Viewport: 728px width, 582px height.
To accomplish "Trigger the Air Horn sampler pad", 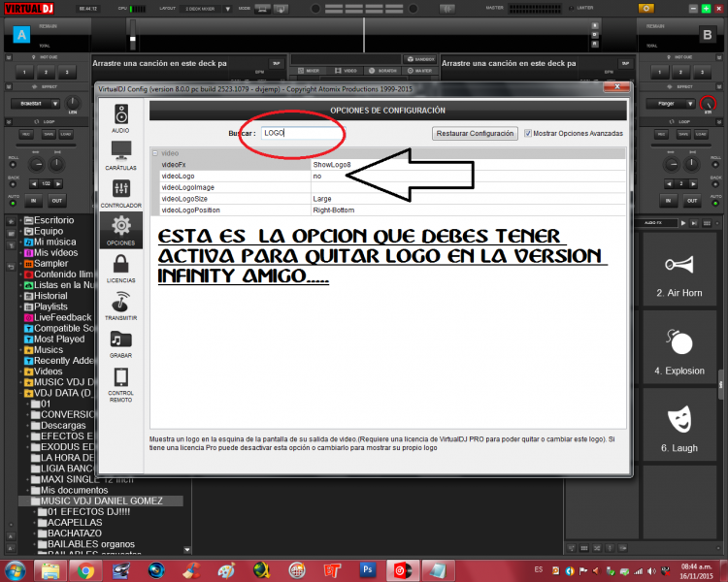I will click(x=679, y=270).
